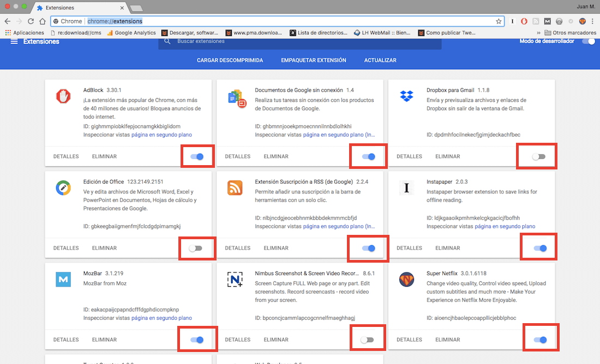
Task: Open the LH WebMail bookmark
Action: [382, 33]
